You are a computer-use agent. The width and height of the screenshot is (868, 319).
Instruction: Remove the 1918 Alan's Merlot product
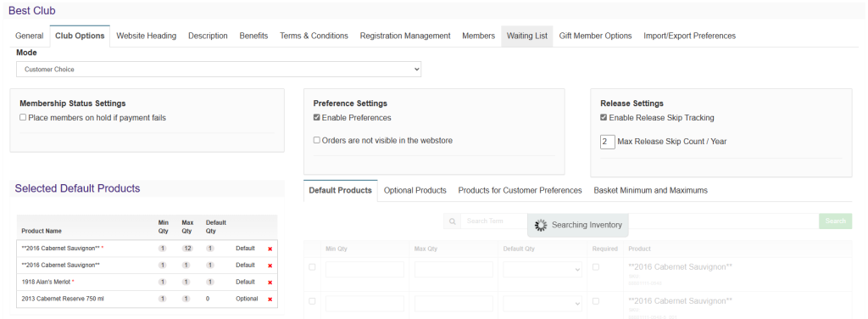270,282
